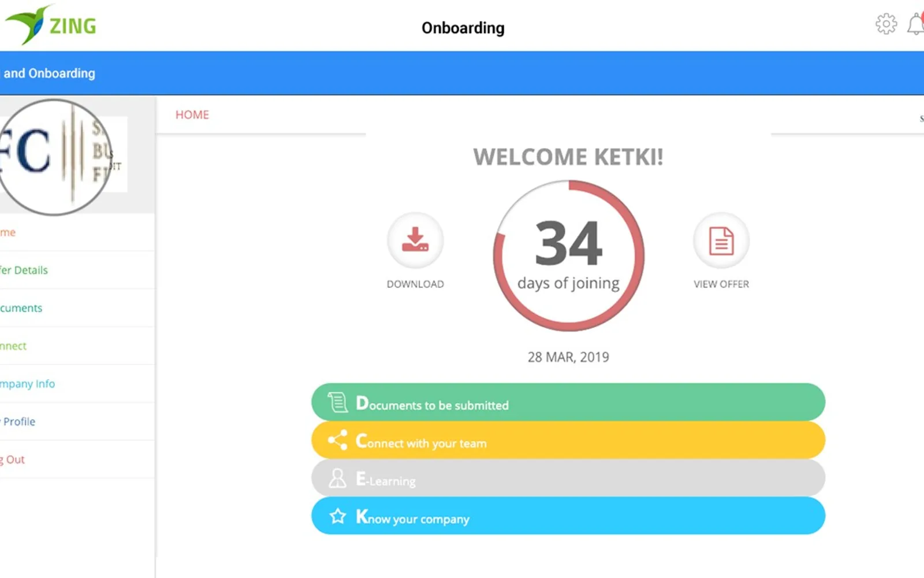The image size is (924, 578).
Task: Click the Download icon button
Action: (415, 240)
